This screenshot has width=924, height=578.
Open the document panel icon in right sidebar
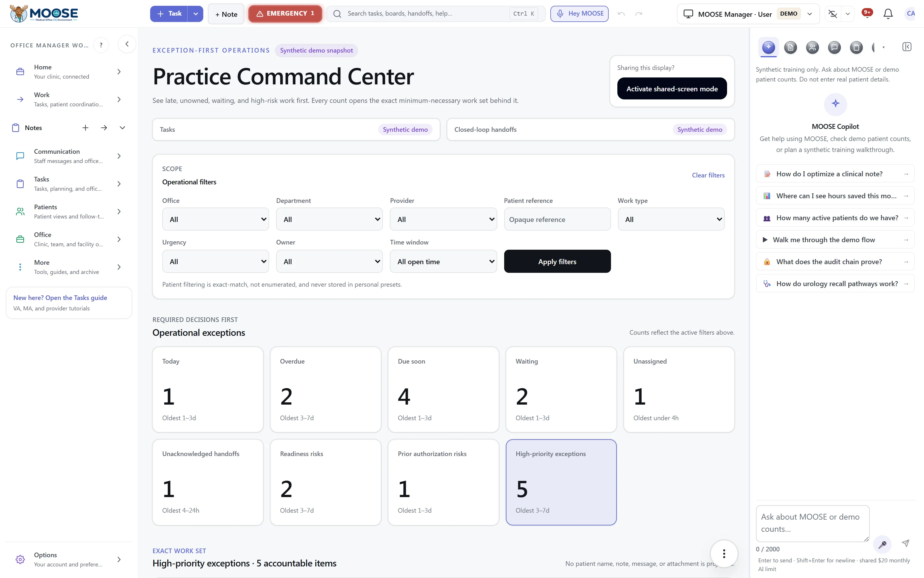click(x=790, y=47)
